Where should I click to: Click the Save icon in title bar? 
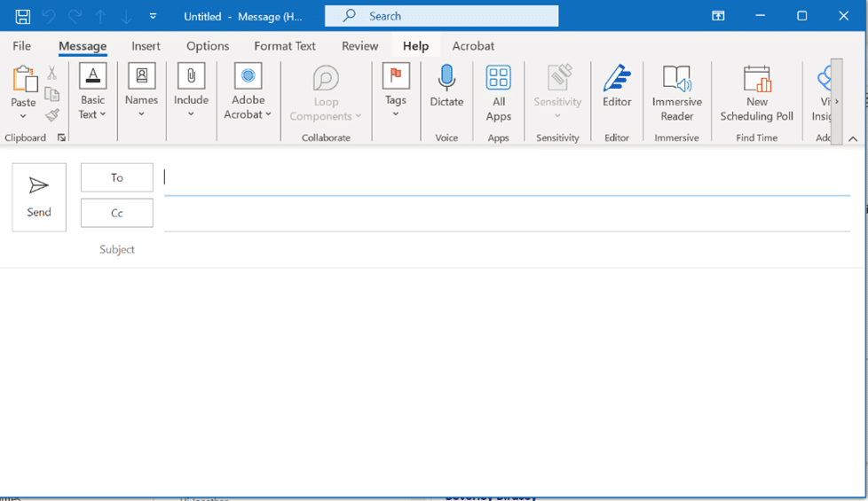[23, 17]
